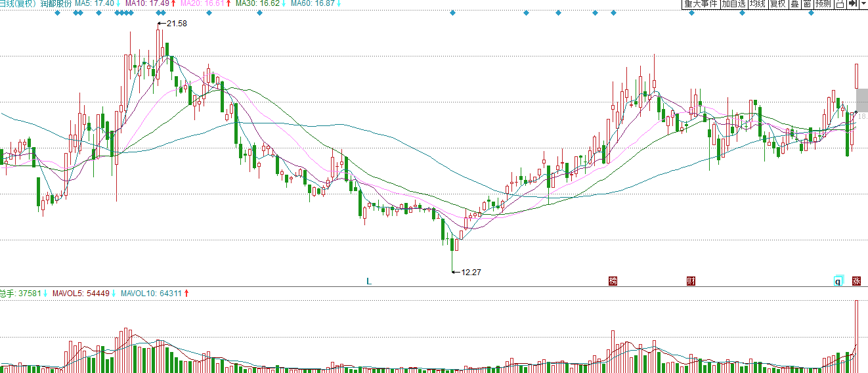This screenshot has width=868, height=373.
Task: Open the toolbar dropdown arrow at far right
Action: (863, 4)
